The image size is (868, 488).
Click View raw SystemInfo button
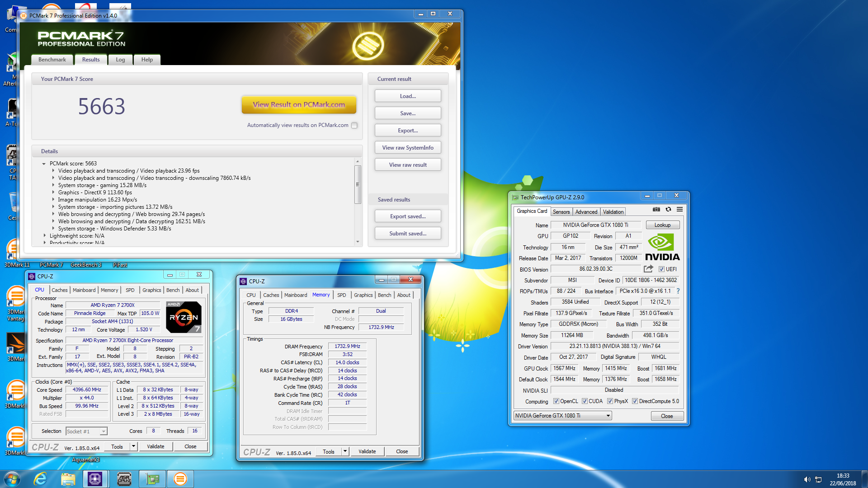(x=408, y=147)
